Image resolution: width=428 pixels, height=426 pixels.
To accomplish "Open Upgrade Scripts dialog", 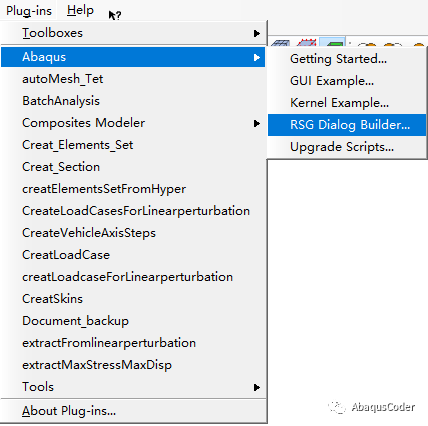I will click(x=347, y=147).
